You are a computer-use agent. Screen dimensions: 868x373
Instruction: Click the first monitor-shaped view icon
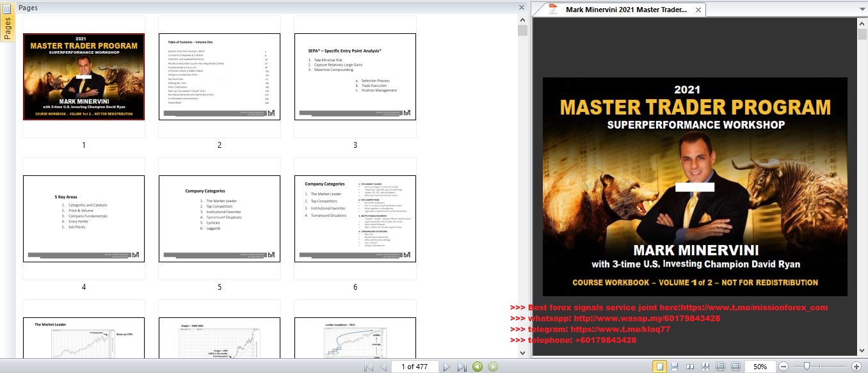(x=720, y=367)
